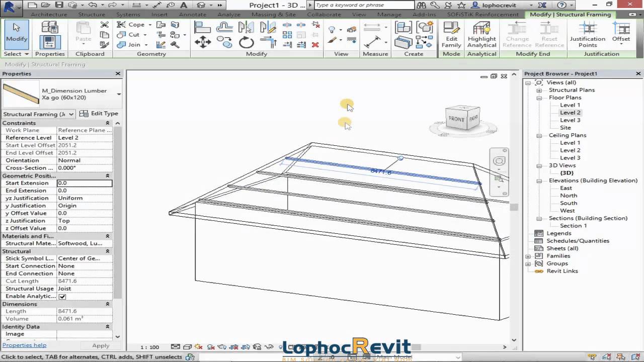Select the Copy tool
644x362 pixels.
tap(224, 43)
